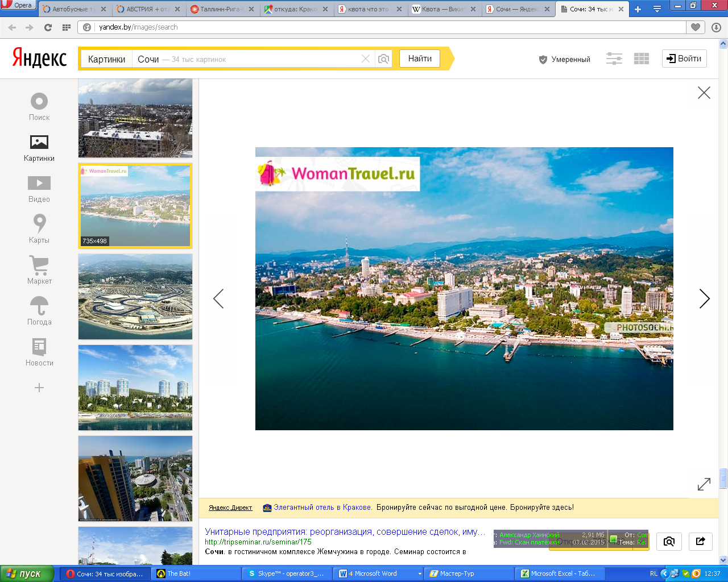
Task: Open Картинки in the left sidebar
Action: pos(39,148)
